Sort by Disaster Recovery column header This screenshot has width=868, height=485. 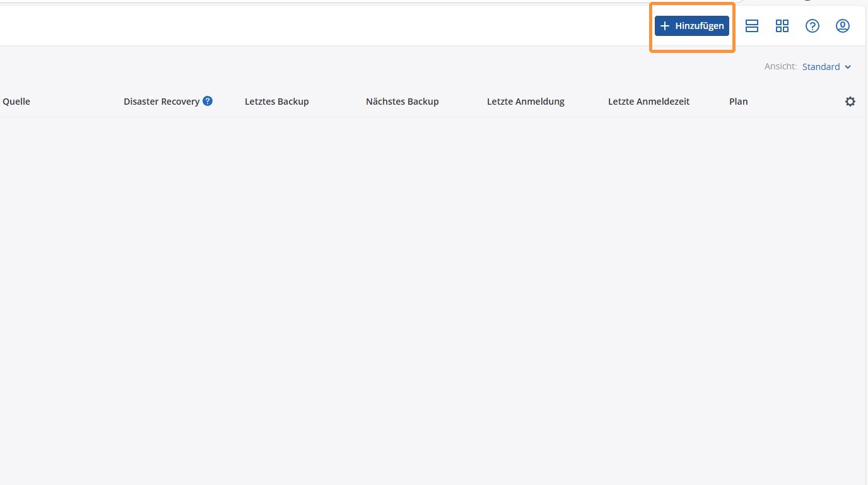pyautogui.click(x=161, y=102)
